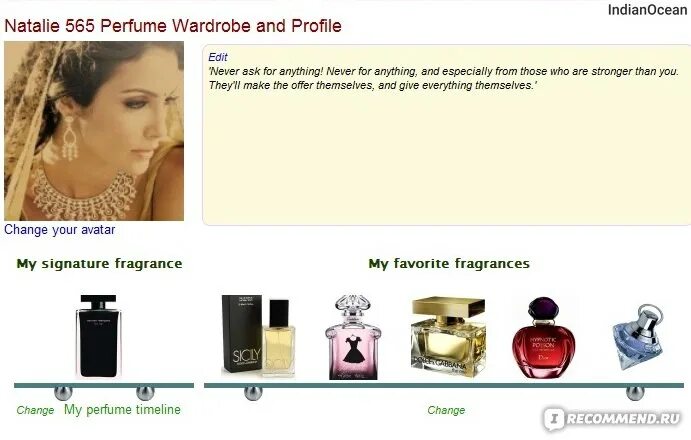Open the La Petite Robe Noire bottle
Viewport: 691px width, 440px height.
(353, 337)
